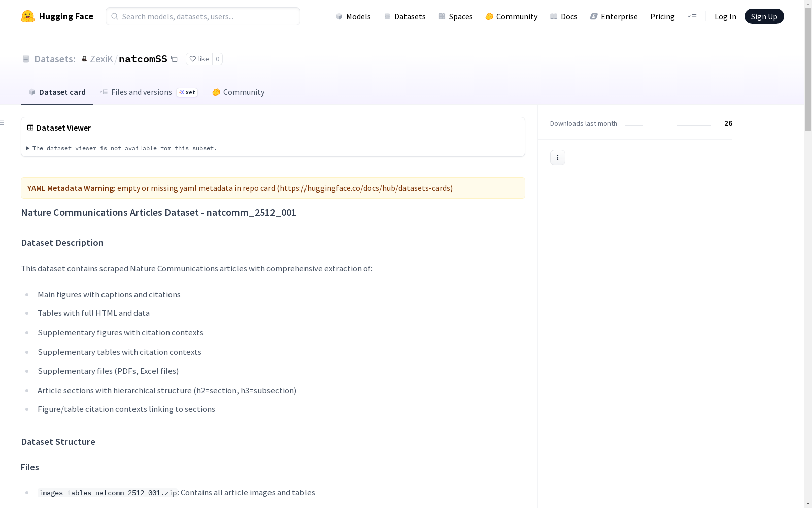
Task: Click the xet badge
Action: (x=187, y=92)
